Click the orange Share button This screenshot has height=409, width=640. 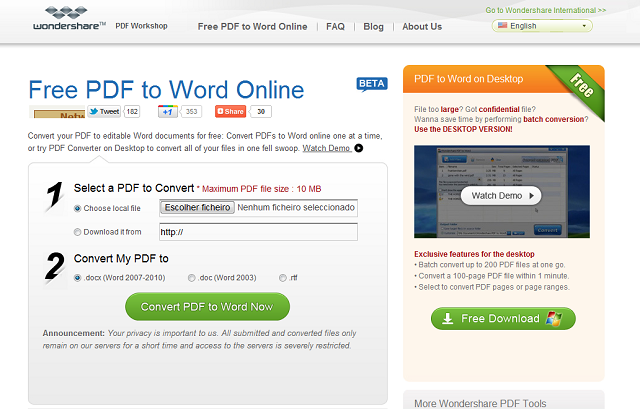(231, 112)
